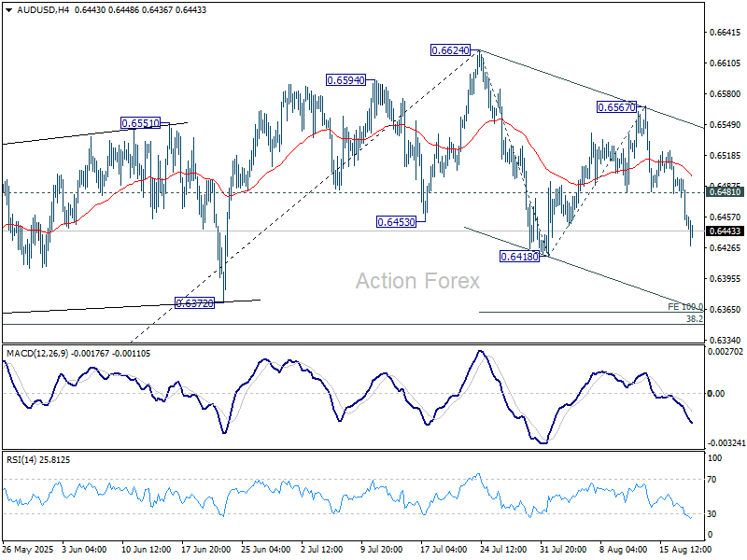Click the 17 Jul 04:00 time label

444,549
